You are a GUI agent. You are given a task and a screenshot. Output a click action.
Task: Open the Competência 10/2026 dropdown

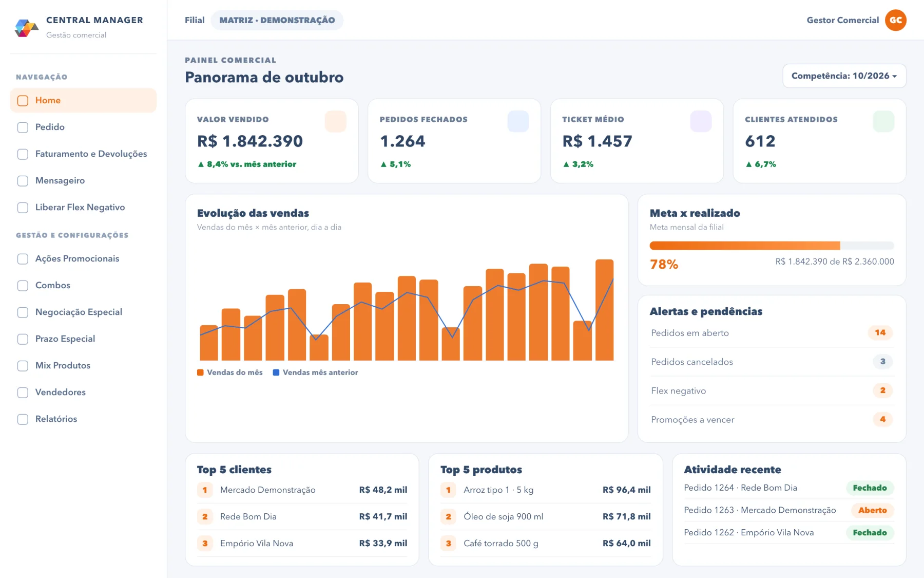pos(844,76)
